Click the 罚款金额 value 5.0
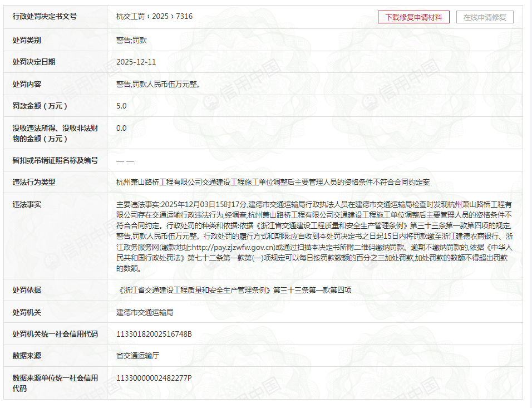The image size is (532, 408). (121, 106)
